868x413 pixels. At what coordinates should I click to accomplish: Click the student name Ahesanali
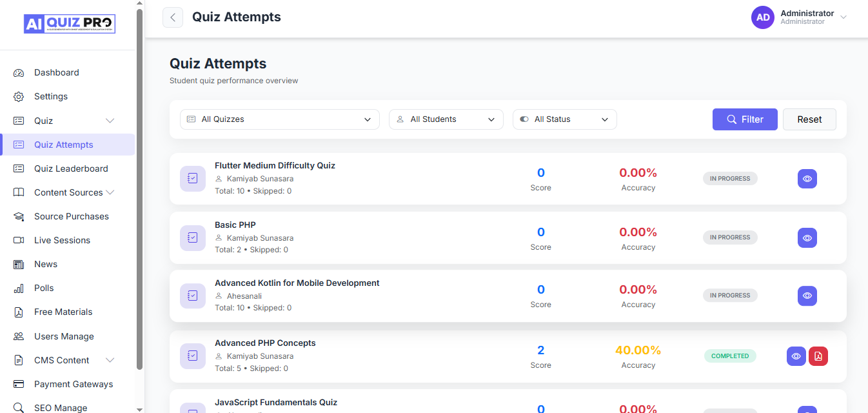(x=244, y=296)
